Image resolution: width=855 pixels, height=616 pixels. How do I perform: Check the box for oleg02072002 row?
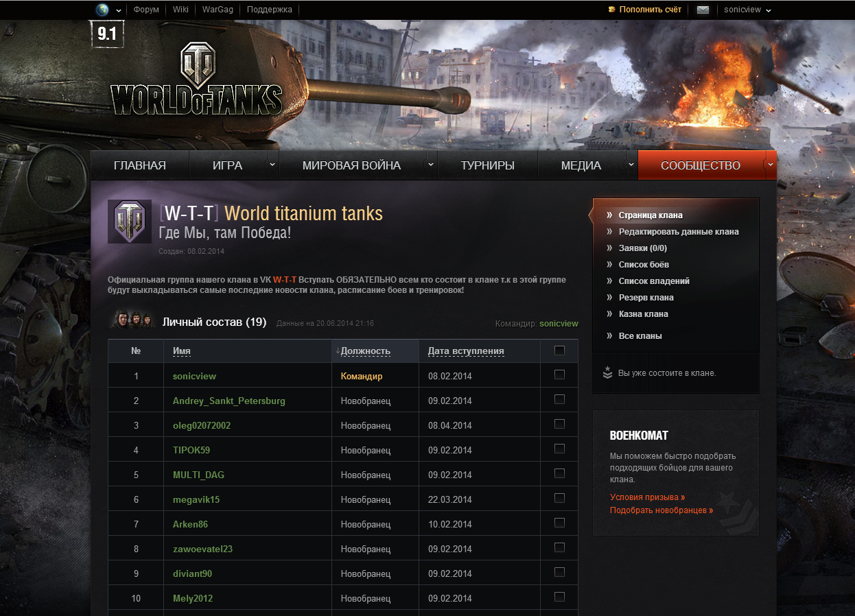[x=559, y=424]
